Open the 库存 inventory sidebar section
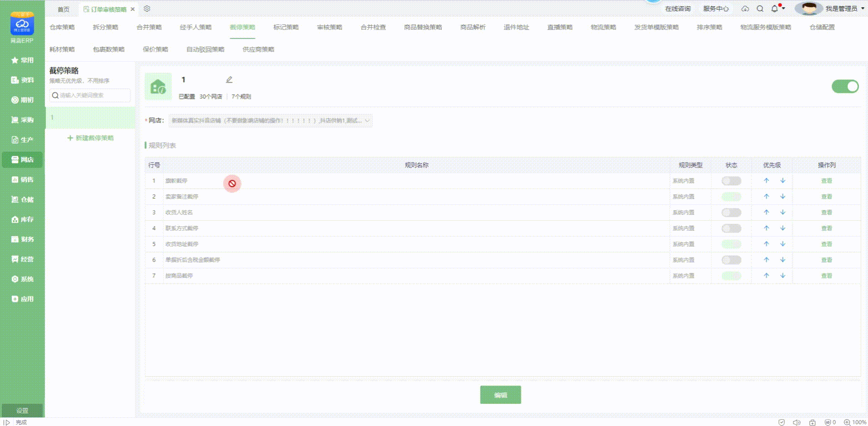The image size is (868, 426). tap(22, 219)
